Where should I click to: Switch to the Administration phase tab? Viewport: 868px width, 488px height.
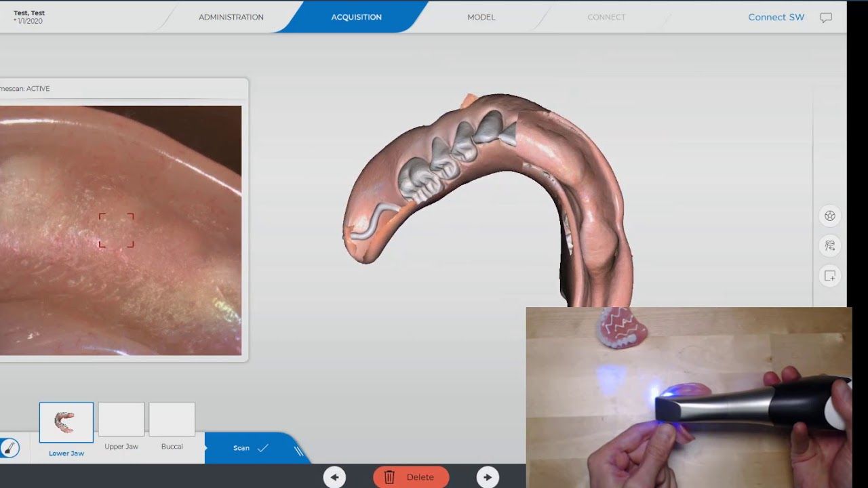231,17
